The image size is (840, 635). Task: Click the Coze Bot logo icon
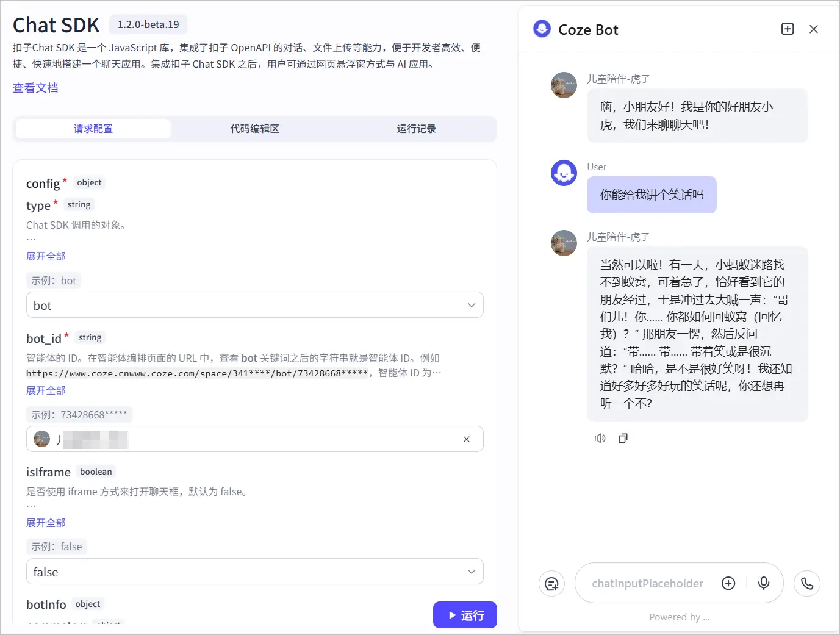(542, 29)
